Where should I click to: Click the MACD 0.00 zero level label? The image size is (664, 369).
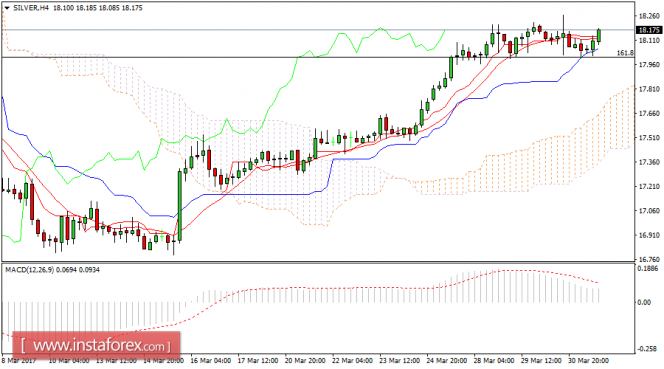click(644, 302)
